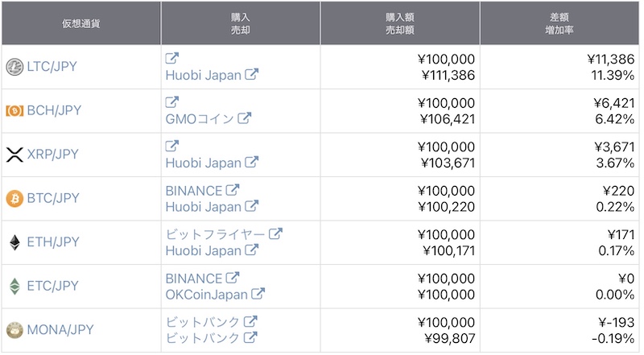This screenshot has width=644, height=355.
Task: Open the BCH/JPY pair link
Action: click(54, 110)
